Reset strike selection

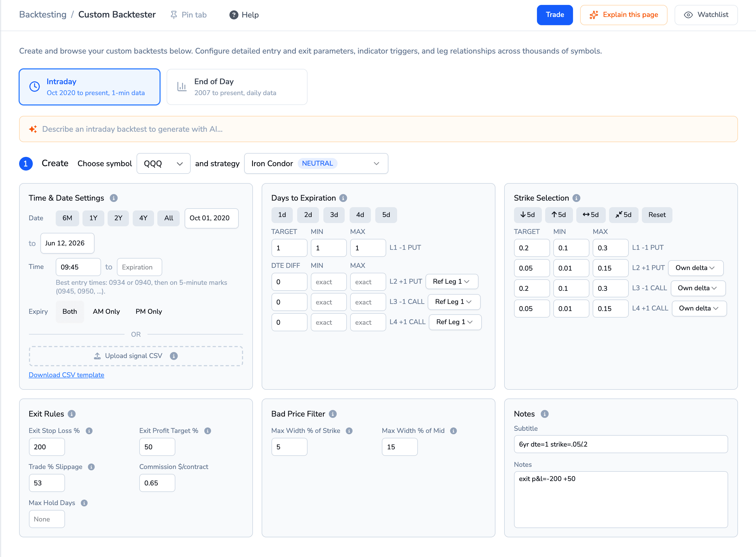(657, 215)
